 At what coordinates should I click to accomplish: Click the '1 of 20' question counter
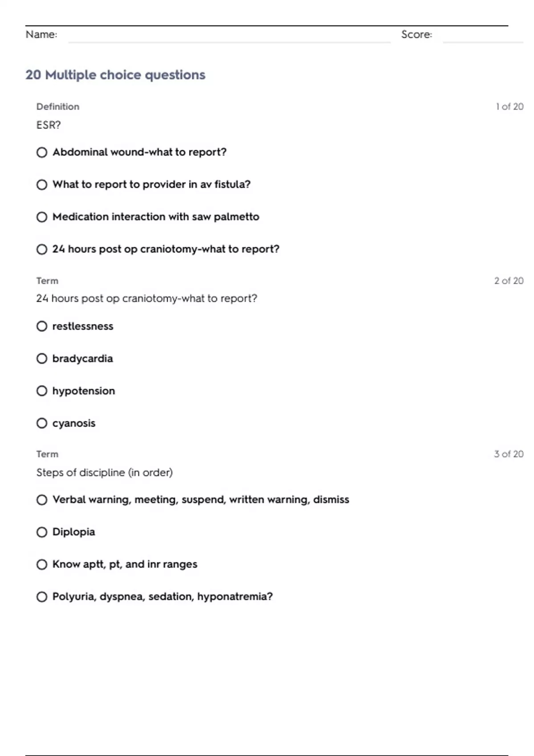pyautogui.click(x=510, y=107)
